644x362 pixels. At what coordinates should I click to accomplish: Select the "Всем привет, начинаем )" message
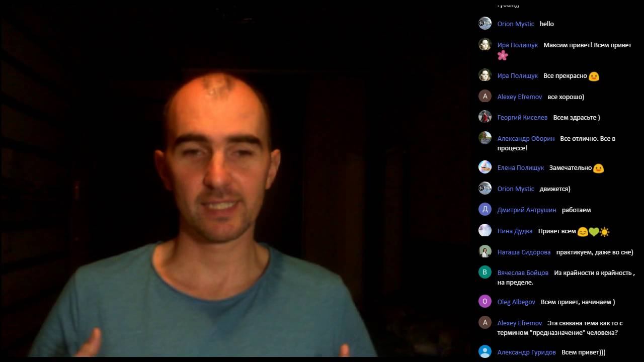578,302
